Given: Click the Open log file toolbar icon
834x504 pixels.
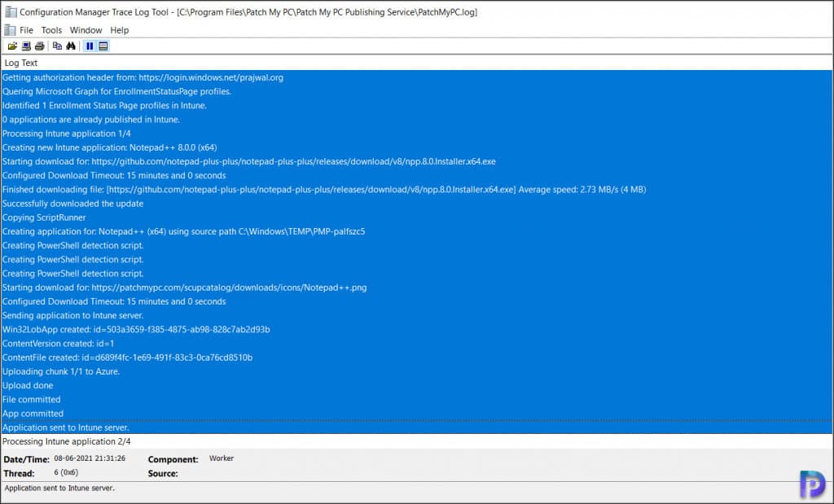Looking at the screenshot, I should 12,46.
